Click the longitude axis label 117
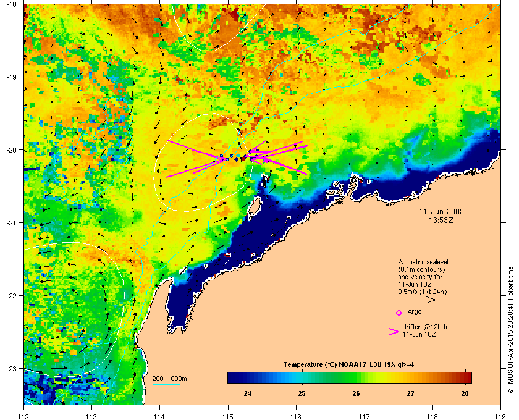 point(364,416)
